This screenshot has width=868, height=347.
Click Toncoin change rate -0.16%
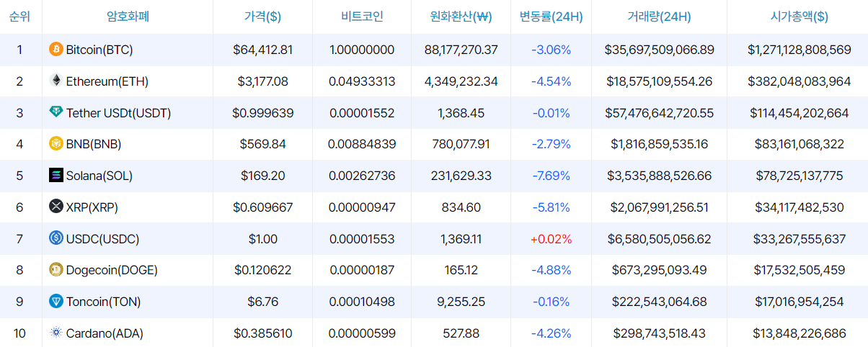pyautogui.click(x=551, y=302)
